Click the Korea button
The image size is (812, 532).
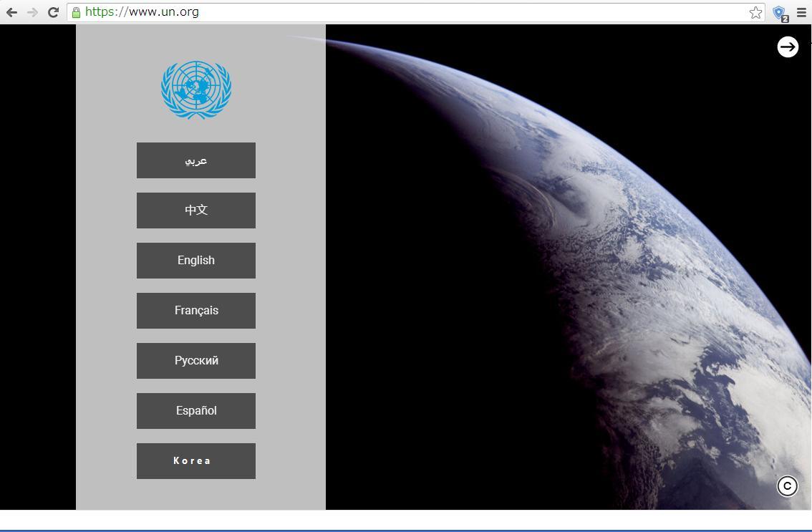point(196,461)
